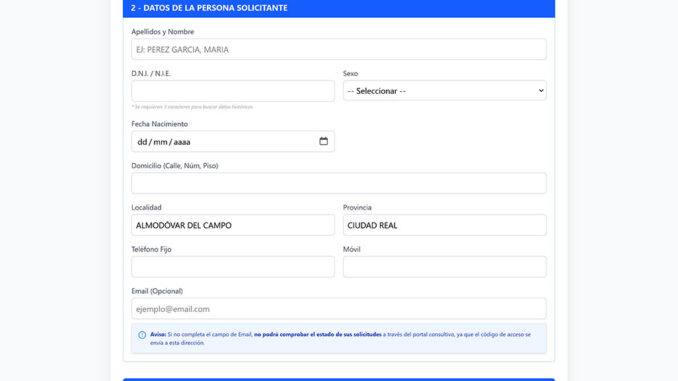Click into the D.N.I. / N.I.E. field
This screenshot has width=678, height=381.
point(233,91)
